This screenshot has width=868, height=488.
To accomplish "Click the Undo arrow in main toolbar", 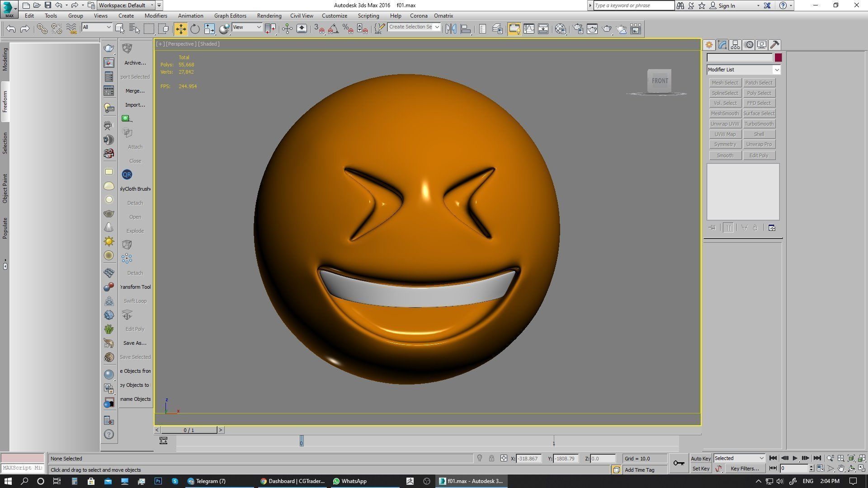I will point(11,29).
